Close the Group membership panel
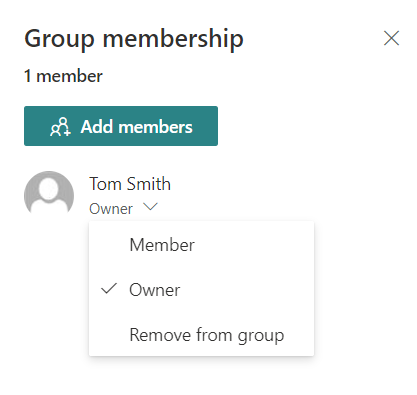Image resolution: width=417 pixels, height=395 pixels. point(391,38)
